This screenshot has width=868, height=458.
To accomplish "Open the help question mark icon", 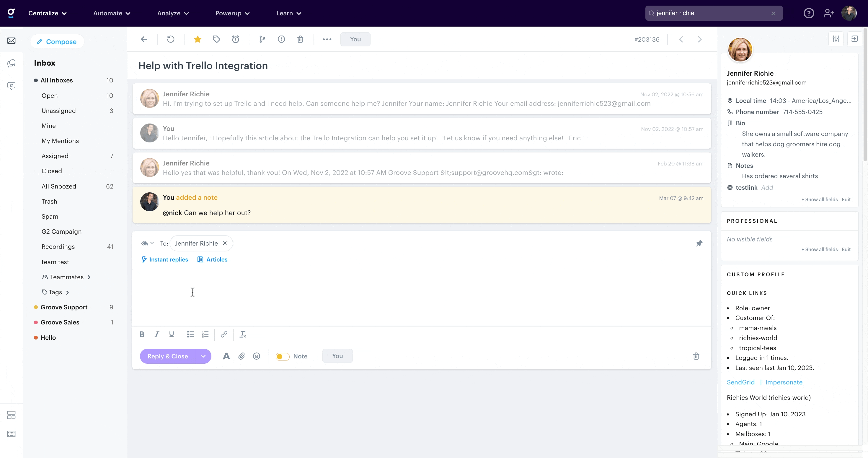I will pos(809,13).
